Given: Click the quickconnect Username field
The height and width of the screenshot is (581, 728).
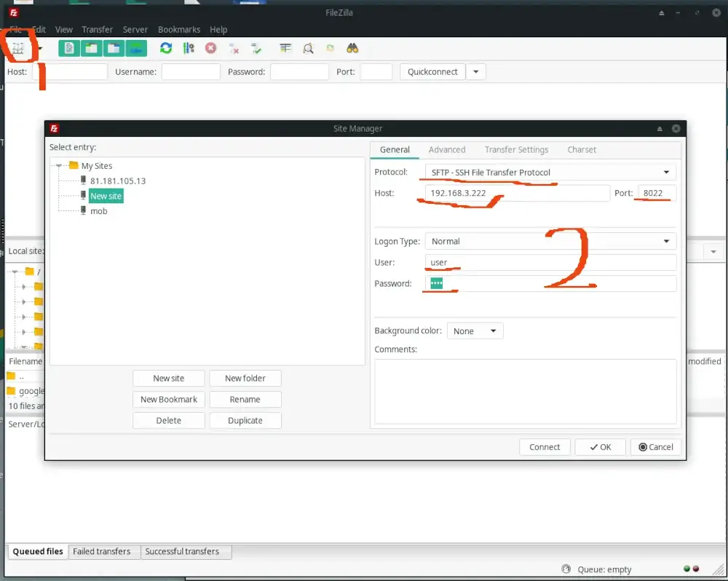Looking at the screenshot, I should (191, 72).
